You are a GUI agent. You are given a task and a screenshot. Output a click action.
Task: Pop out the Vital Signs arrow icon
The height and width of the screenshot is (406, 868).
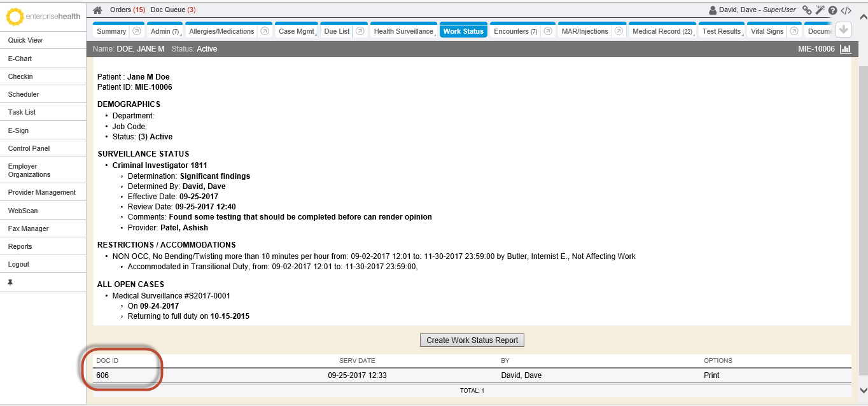(x=794, y=31)
